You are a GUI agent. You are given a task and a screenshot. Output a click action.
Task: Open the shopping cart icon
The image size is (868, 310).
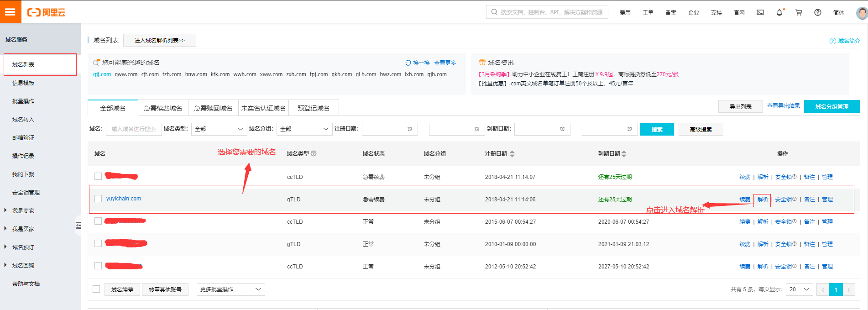799,12
